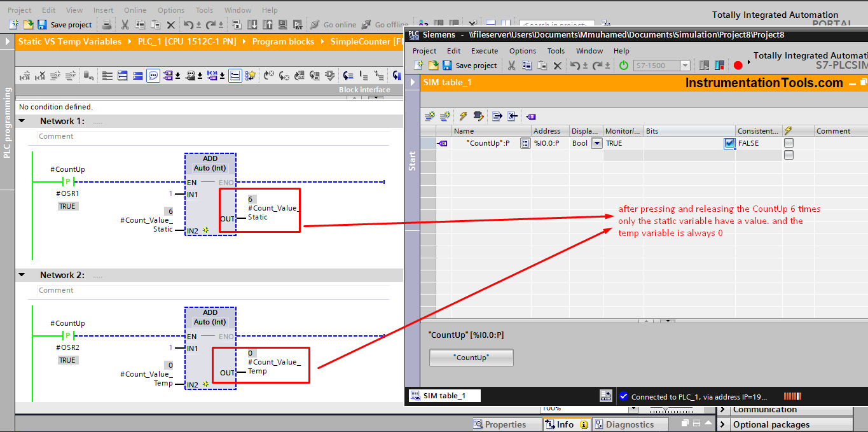Click the Undo arrow in TIA Portal toolbar
This screenshot has width=868, height=432.
188,25
